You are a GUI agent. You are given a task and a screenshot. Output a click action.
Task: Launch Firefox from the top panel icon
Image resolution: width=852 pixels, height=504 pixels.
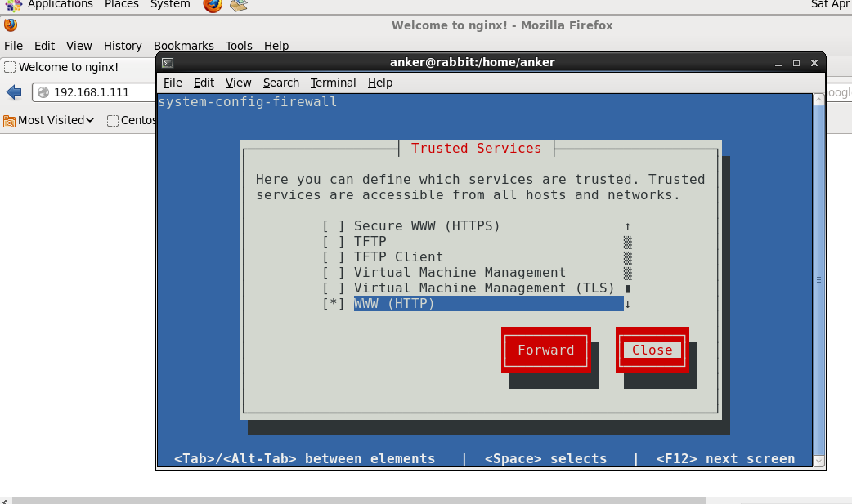tap(213, 5)
